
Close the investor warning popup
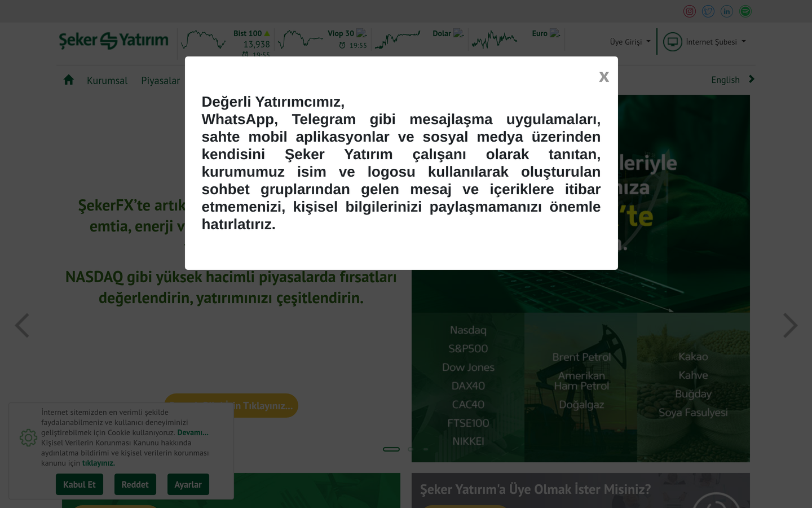(604, 77)
